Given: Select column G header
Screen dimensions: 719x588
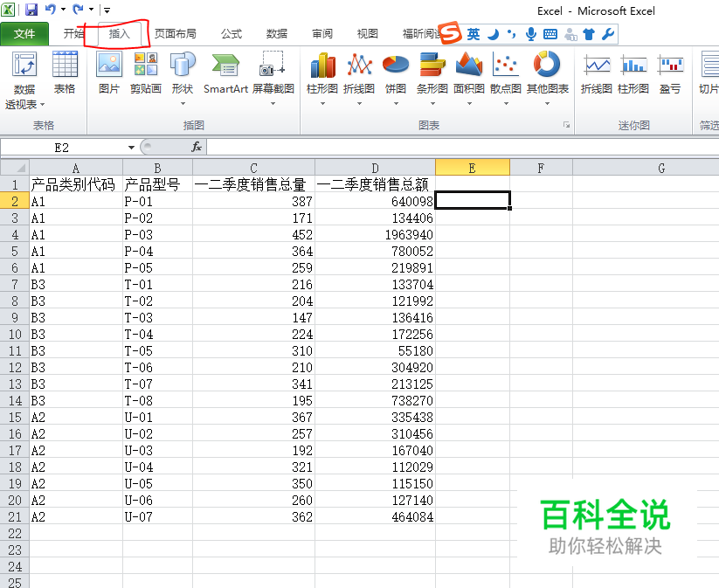Looking at the screenshot, I should click(x=661, y=168).
